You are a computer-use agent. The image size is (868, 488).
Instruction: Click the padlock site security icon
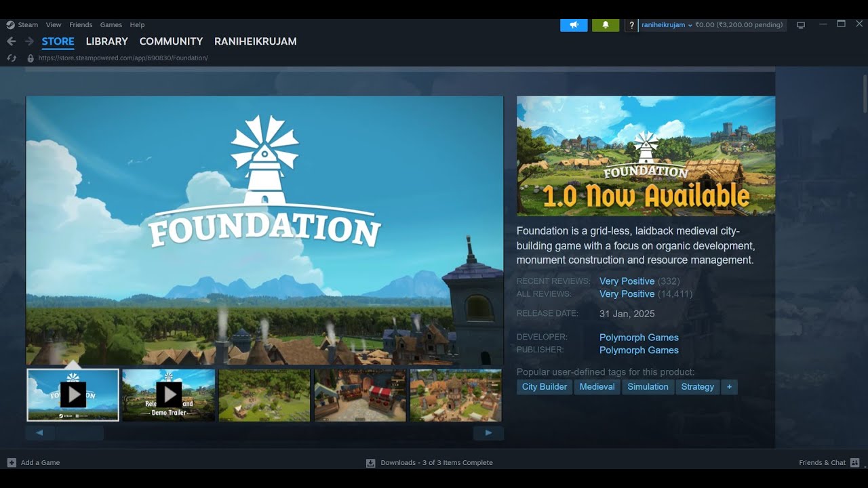point(30,58)
